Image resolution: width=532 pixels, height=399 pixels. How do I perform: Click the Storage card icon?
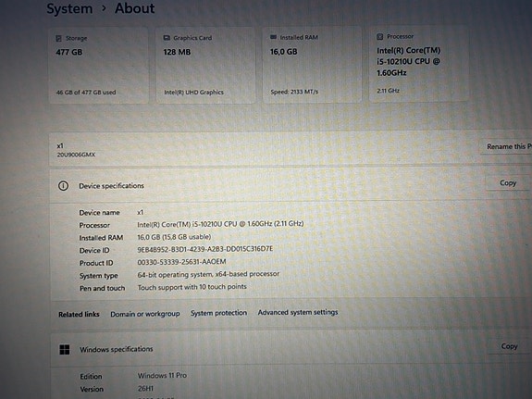pos(58,38)
